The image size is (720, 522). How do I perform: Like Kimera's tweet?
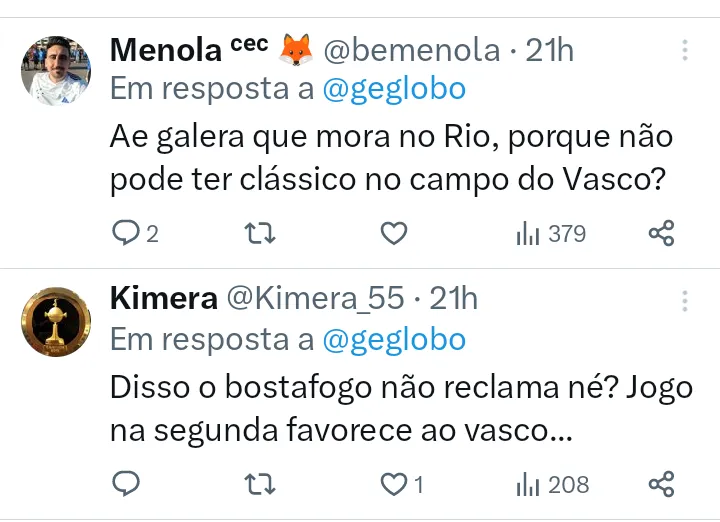pyautogui.click(x=394, y=485)
